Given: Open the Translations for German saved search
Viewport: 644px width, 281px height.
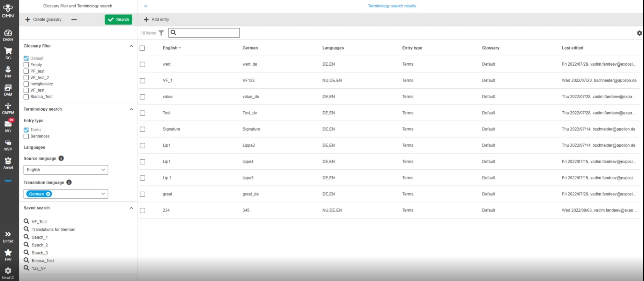Looking at the screenshot, I should 53,229.
